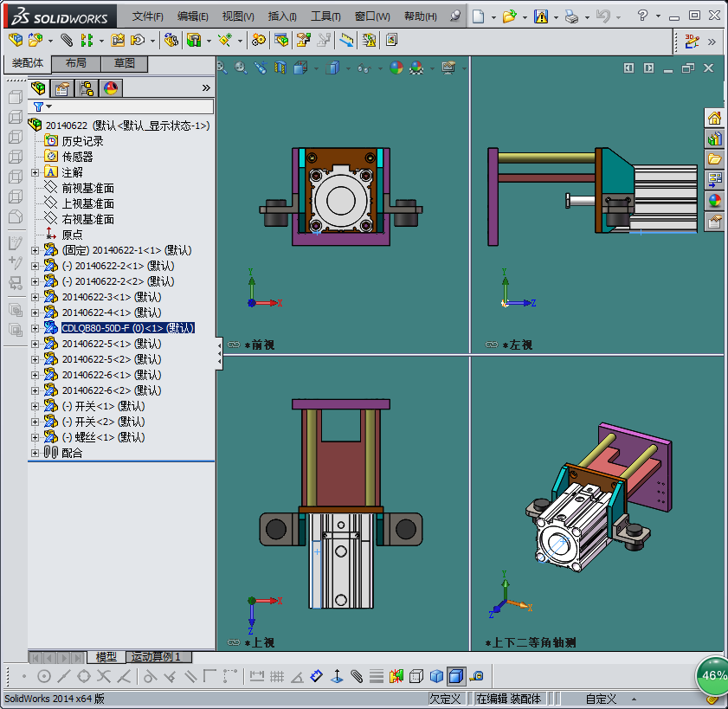Click the Print icon in toolbar

[x=570, y=16]
